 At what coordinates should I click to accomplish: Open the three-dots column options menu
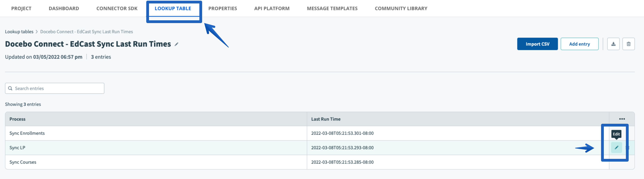622,119
